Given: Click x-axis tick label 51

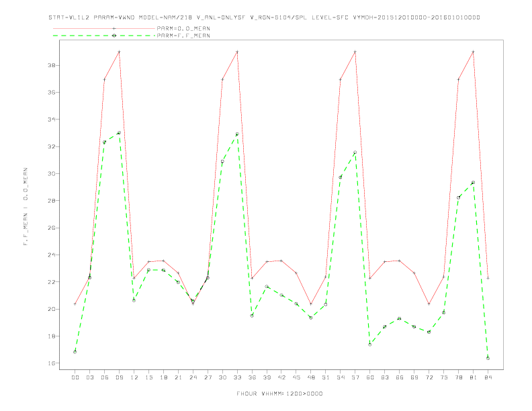Looking at the screenshot, I should tap(326, 377).
